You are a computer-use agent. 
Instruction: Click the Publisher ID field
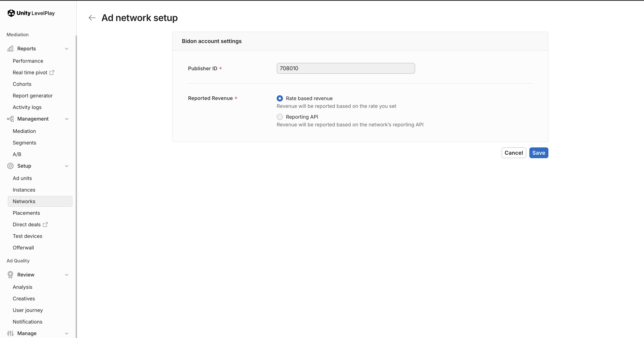tap(346, 68)
